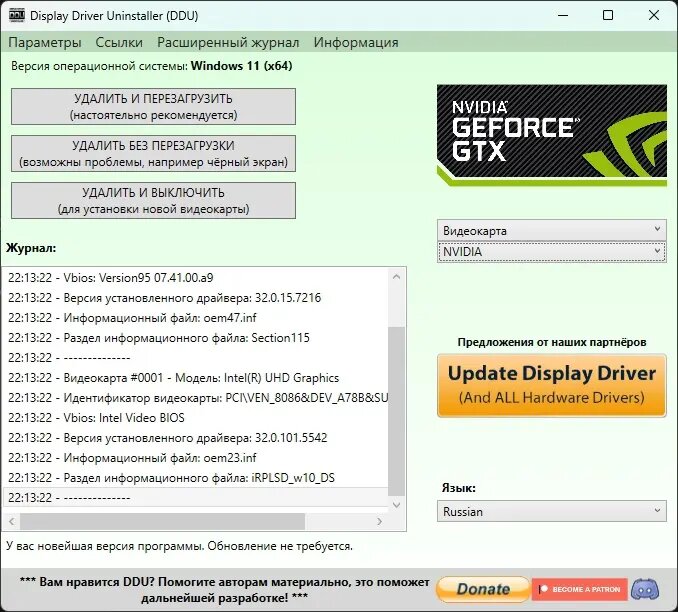The width and height of the screenshot is (678, 612).
Task: Select the last dashed separator log line
Action: pos(195,497)
